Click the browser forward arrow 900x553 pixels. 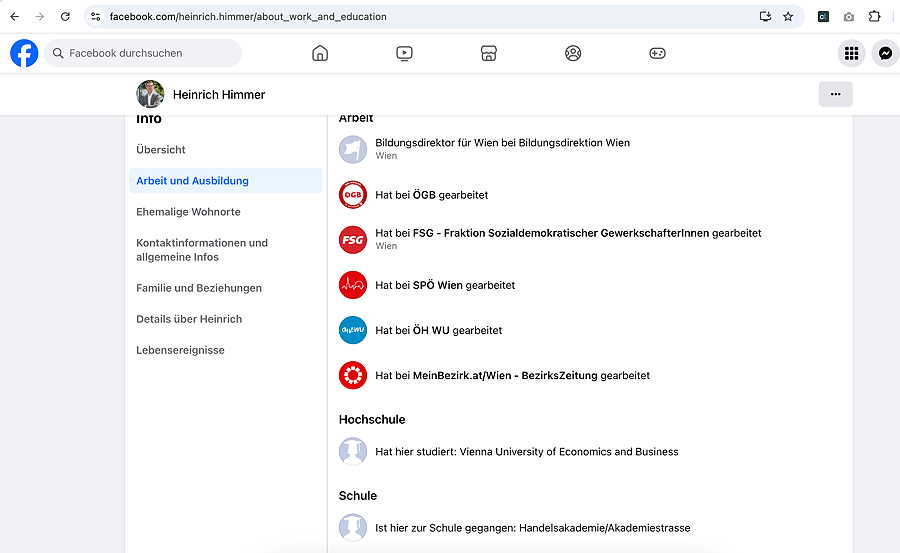(x=40, y=17)
